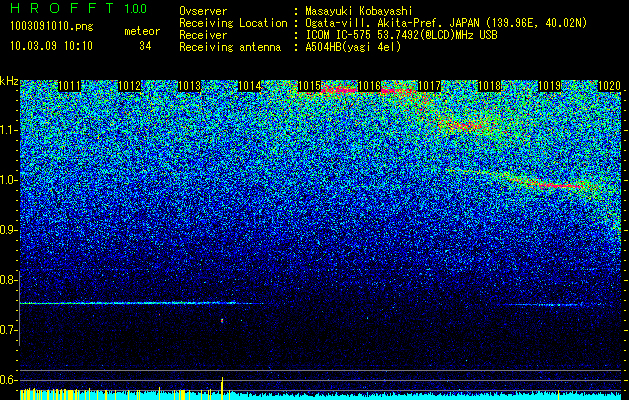Click the meteor count label
This screenshot has width=629, height=400.
[142, 31]
